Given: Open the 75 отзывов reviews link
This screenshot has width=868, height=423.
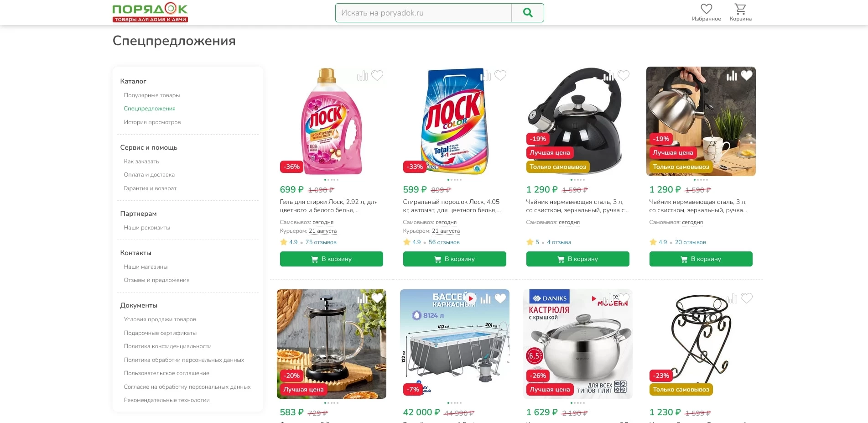Looking at the screenshot, I should pyautogui.click(x=321, y=242).
